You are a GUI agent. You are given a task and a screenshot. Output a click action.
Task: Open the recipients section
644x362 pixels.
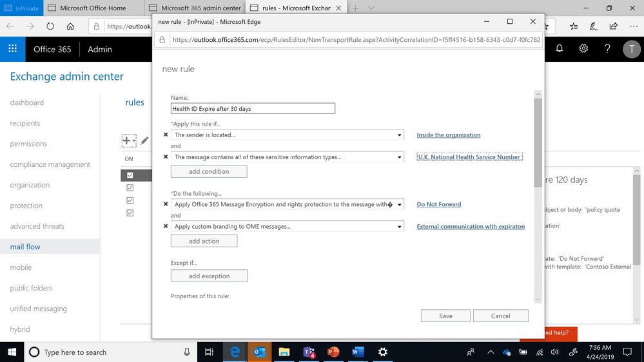(x=25, y=123)
